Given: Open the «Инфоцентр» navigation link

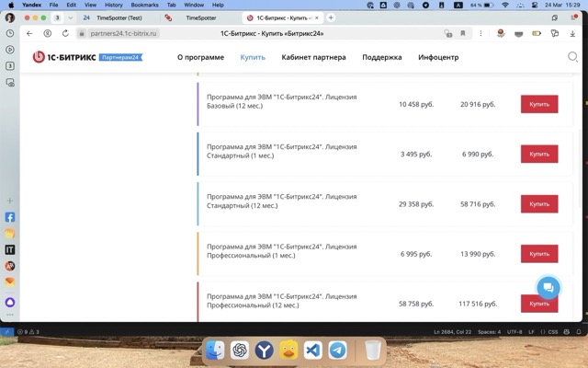Looking at the screenshot, I should click(438, 57).
